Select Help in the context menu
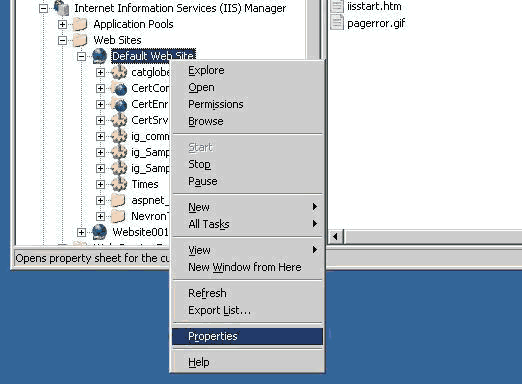Screen dimensions: 522x384 point(247,362)
